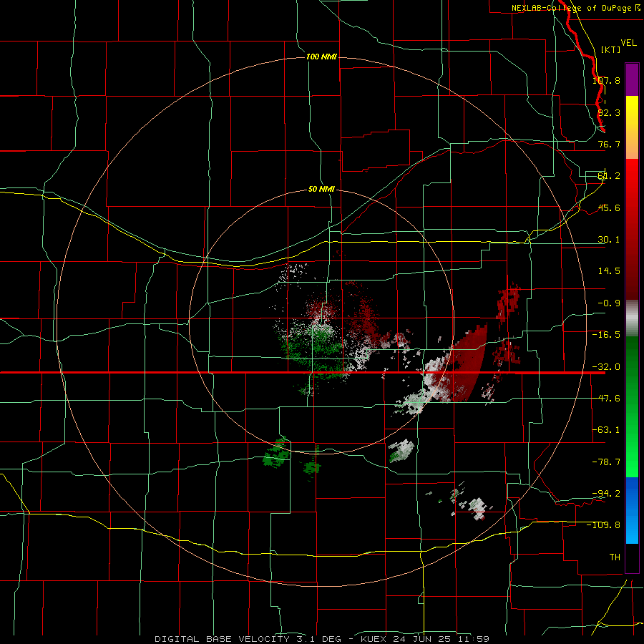
Task: Click the "100 NMI" range ring label
Action: [x=321, y=57]
